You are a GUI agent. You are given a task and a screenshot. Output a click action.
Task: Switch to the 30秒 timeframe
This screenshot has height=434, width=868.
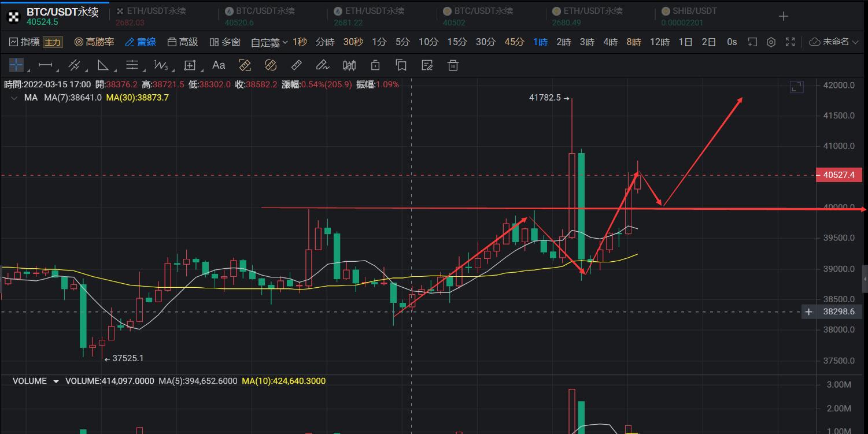(353, 42)
